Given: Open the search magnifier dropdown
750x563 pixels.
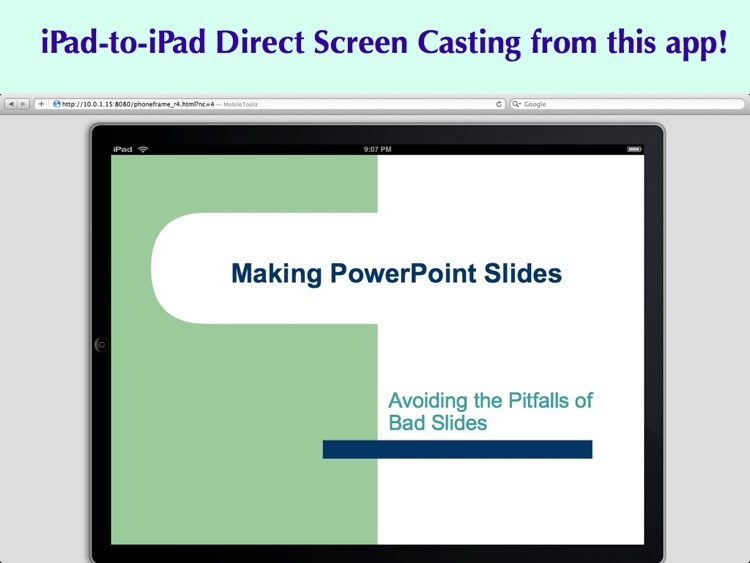Looking at the screenshot, I should tap(516, 104).
